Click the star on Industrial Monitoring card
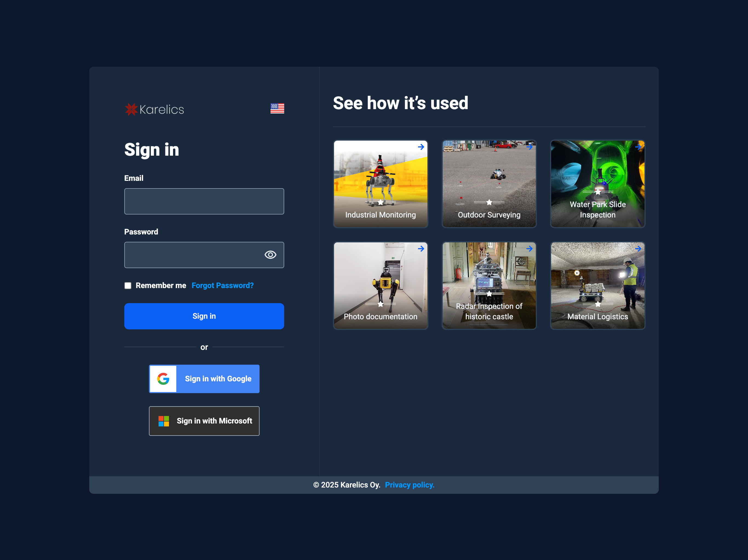Viewport: 748px width, 560px height. 380,202
